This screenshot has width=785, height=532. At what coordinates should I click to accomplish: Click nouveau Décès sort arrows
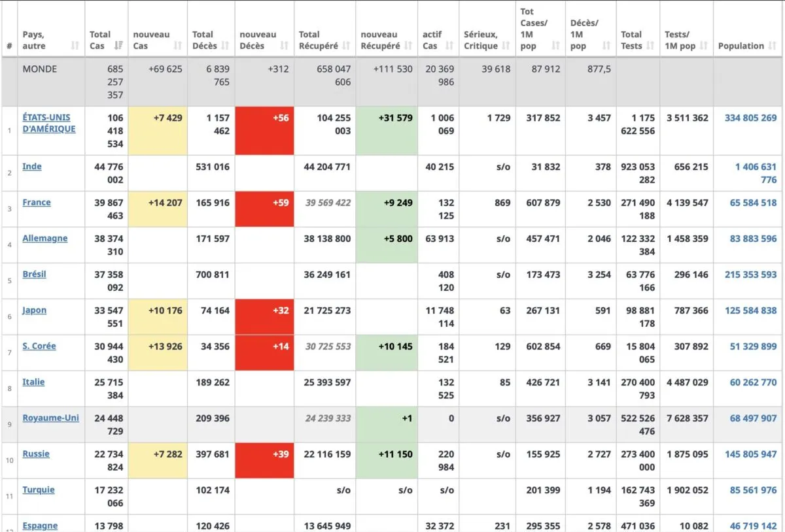[285, 46]
